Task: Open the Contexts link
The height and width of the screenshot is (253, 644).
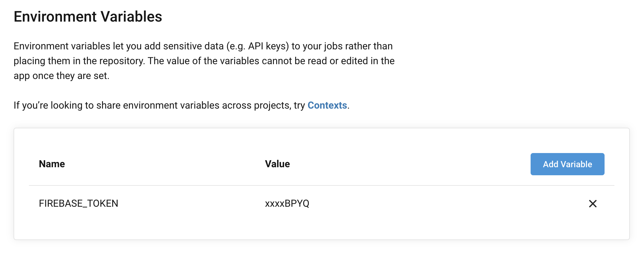Action: pos(327,106)
